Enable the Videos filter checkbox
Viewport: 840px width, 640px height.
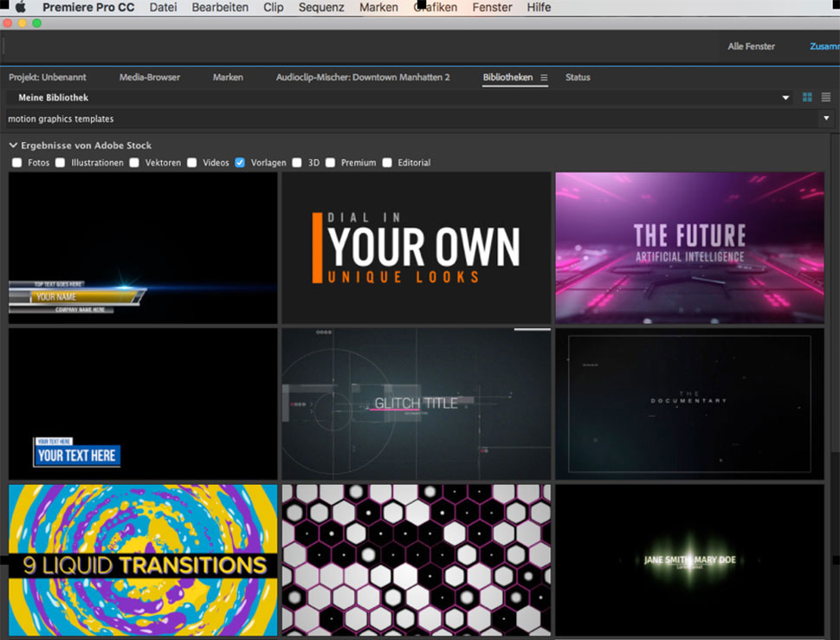(192, 163)
